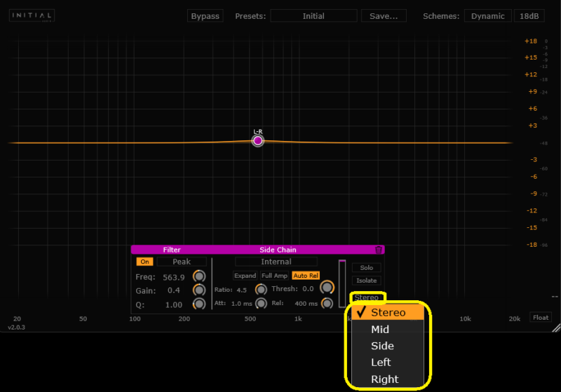Open the Initial presets dropdown
The width and height of the screenshot is (561, 392).
point(313,16)
